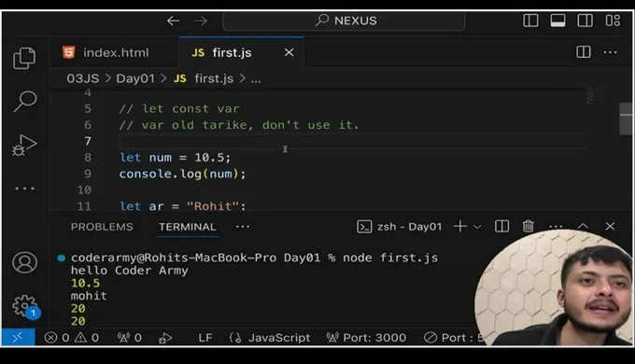Open remote window from status bar corner
Screen dimensions: 635x364
tap(18, 337)
